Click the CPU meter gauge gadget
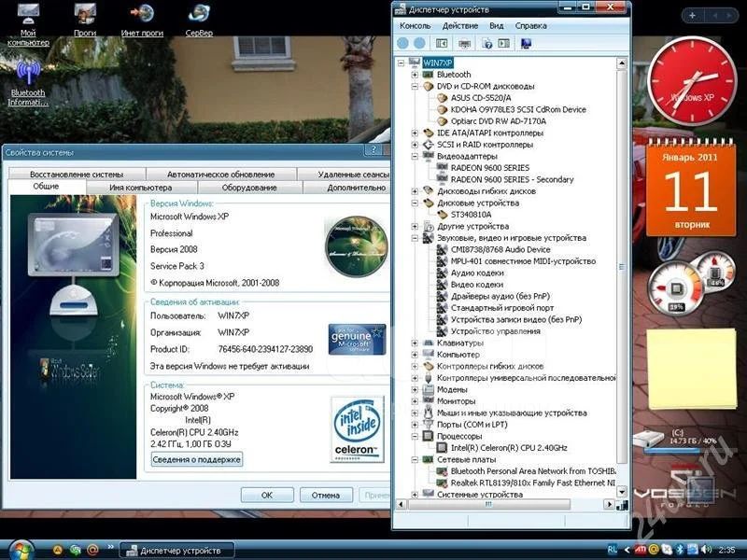 click(674, 287)
